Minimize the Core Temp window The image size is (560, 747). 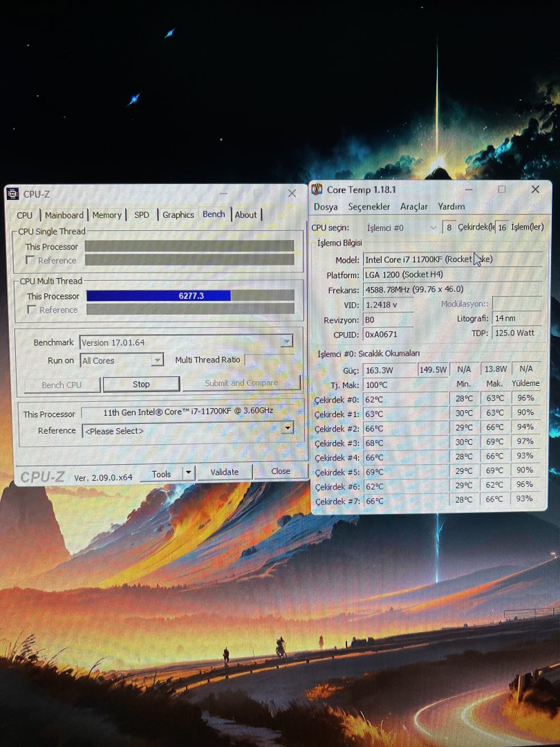[x=469, y=189]
